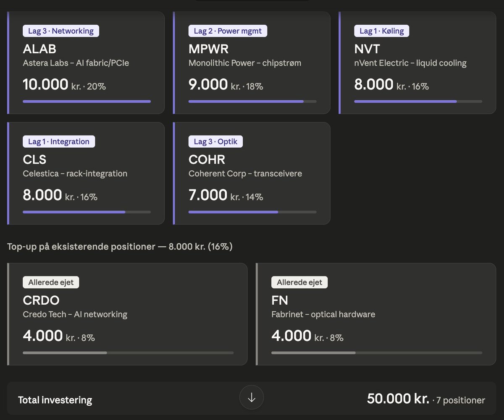Click FN's '4.000 kr. · 8%' amount
The height and width of the screenshot is (420, 504).
coord(307,337)
